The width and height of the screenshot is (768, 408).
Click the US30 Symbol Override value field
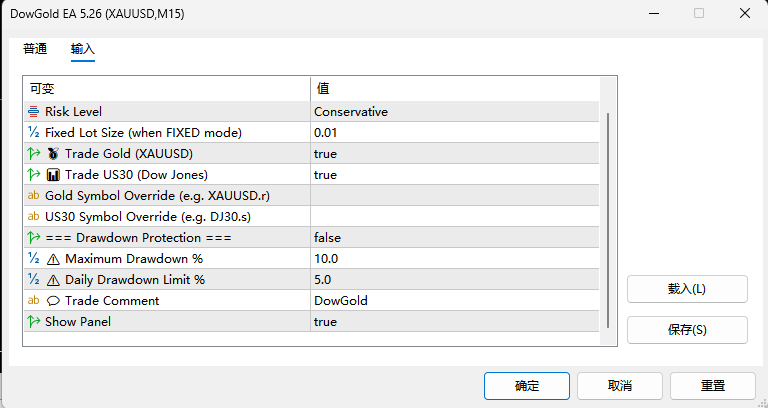coord(455,216)
